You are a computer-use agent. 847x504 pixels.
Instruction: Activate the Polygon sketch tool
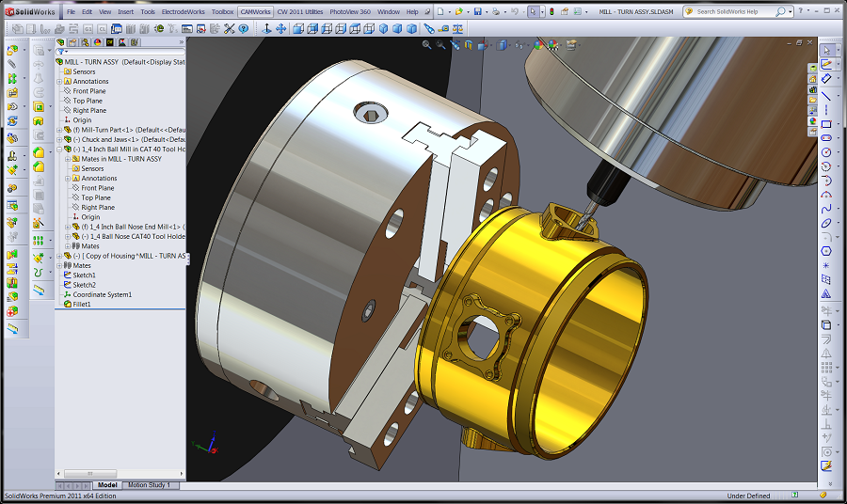(x=826, y=250)
